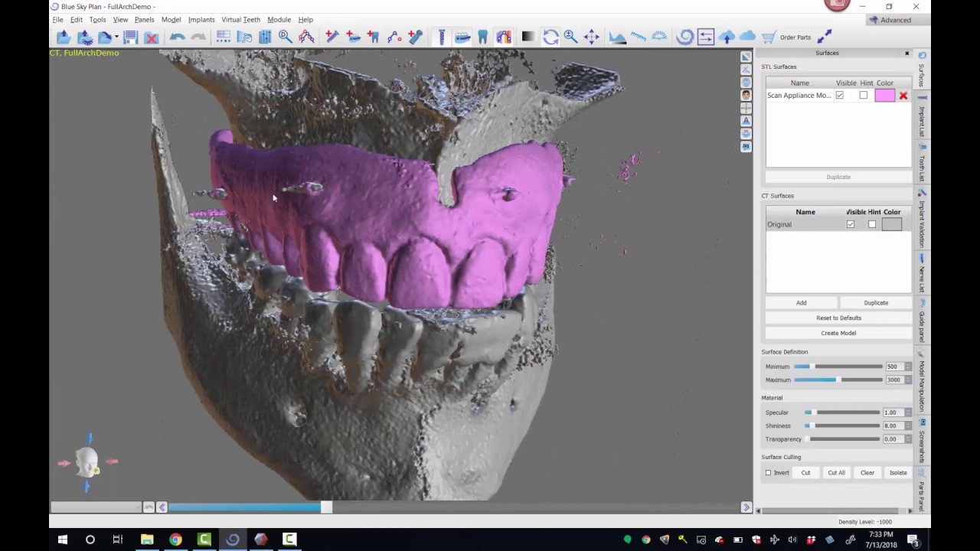980x551 pixels.
Task: Click the diagonal double-arrow fullscreen icon
Action: click(825, 37)
